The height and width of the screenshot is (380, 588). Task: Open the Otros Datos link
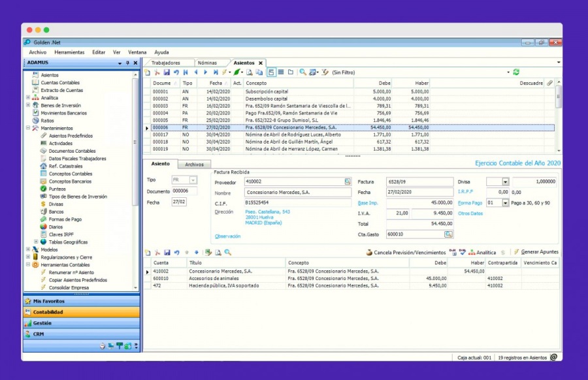(470, 214)
